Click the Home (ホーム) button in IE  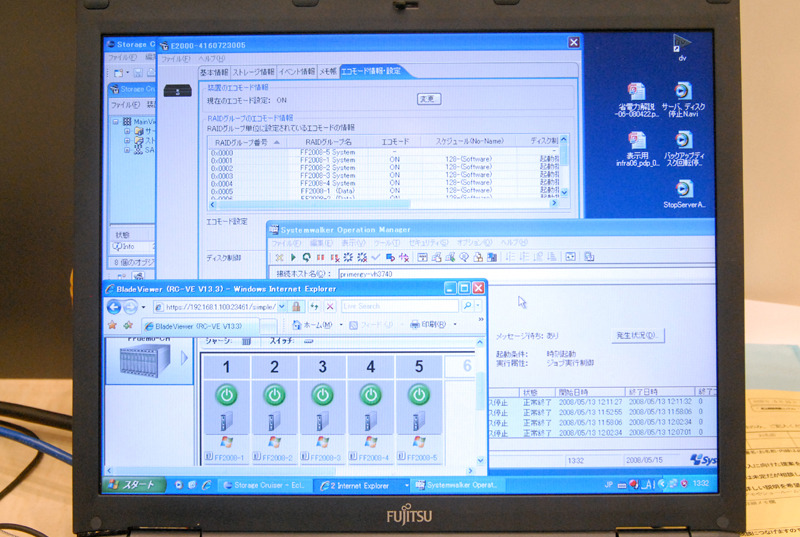312,325
